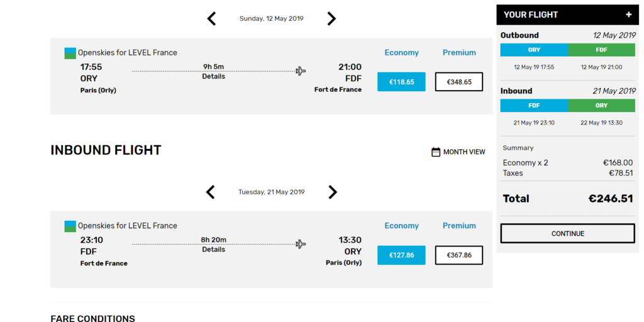Screen dimensions: 644x322
Task: Expand Your Flight panel with plus
Action: click(628, 14)
